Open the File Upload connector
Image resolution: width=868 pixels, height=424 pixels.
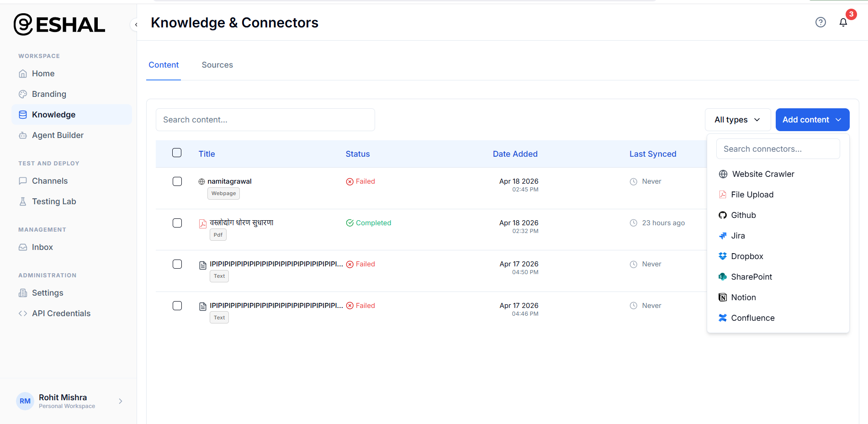point(752,194)
